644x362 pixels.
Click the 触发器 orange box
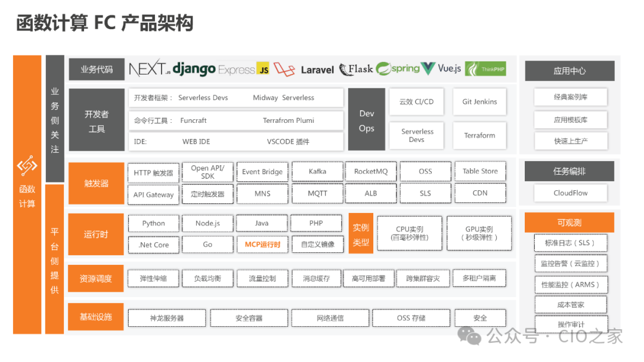[96, 183]
